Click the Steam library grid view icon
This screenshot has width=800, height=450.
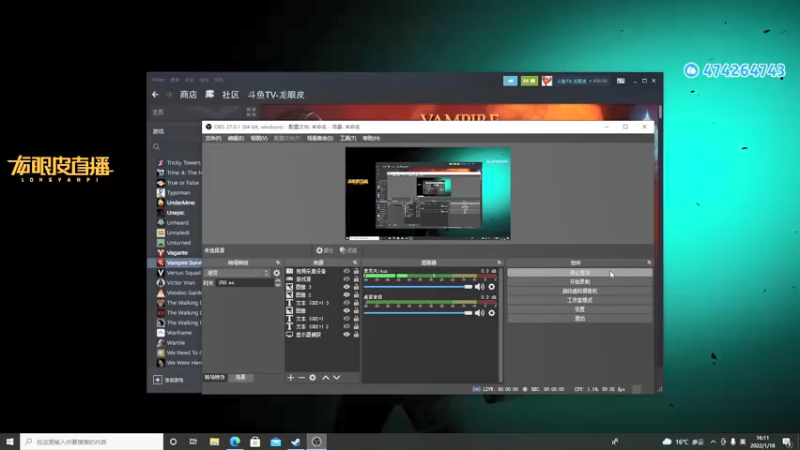point(251,112)
